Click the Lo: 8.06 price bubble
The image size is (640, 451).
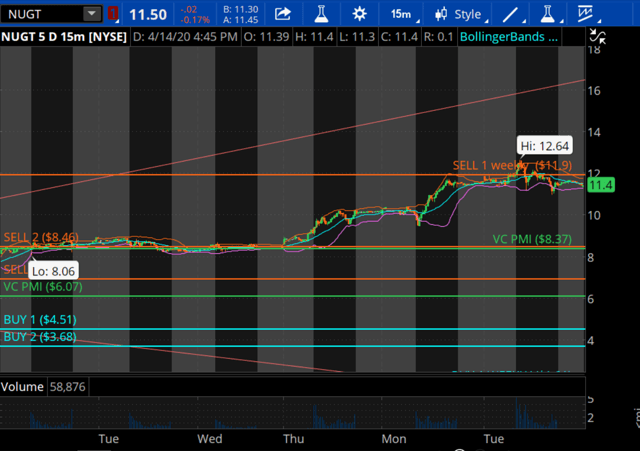53,271
